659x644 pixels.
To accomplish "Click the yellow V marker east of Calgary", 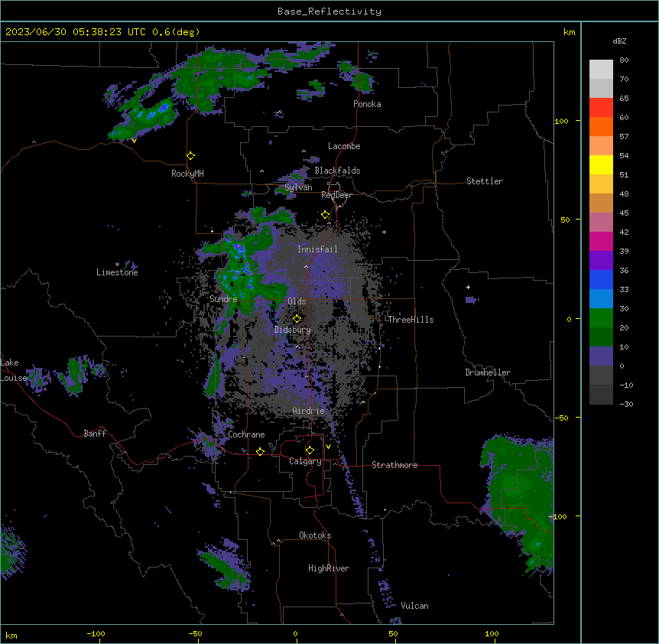I will [328, 447].
